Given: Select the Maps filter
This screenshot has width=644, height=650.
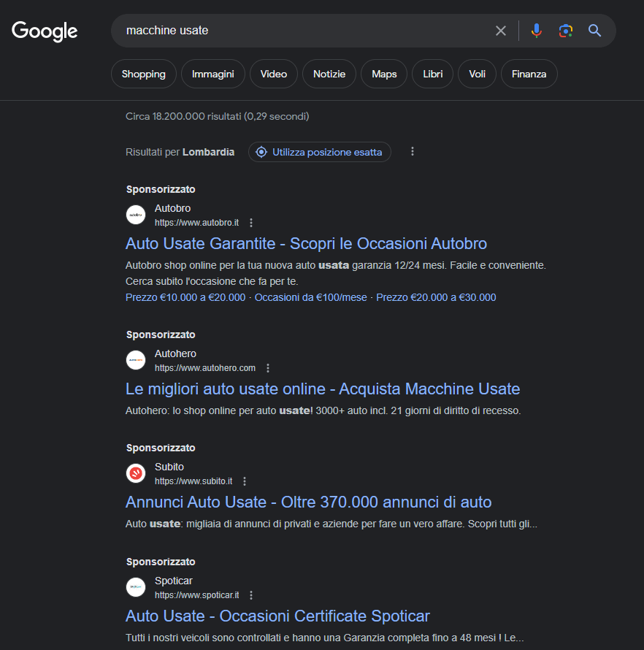Looking at the screenshot, I should coord(384,74).
